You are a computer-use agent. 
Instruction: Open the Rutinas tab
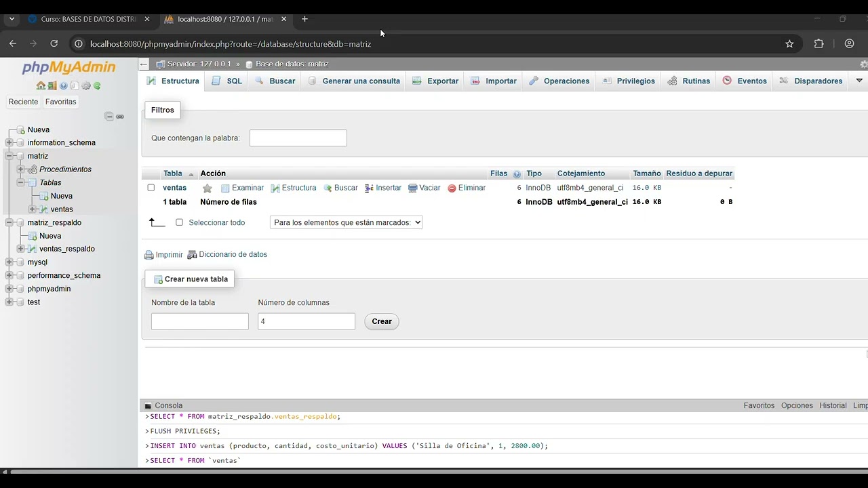click(689, 81)
